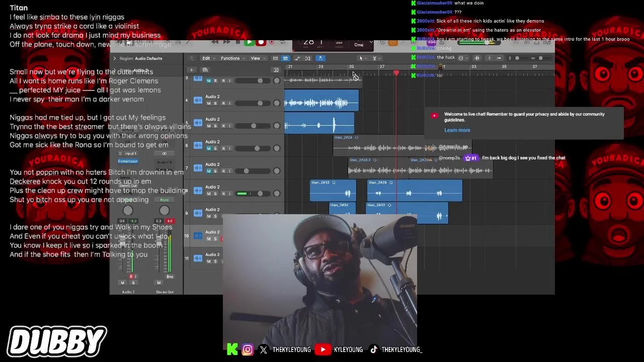Open the pointer tool dropdown

click(x=362, y=58)
